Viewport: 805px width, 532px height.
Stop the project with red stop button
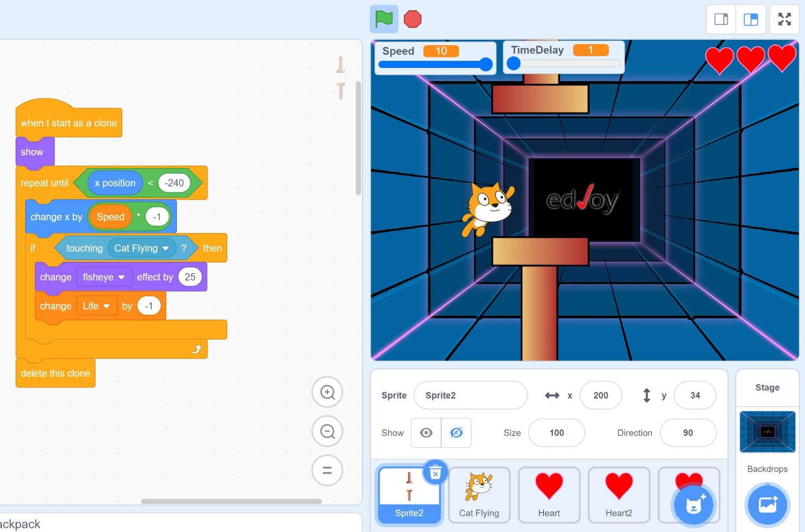(413, 19)
